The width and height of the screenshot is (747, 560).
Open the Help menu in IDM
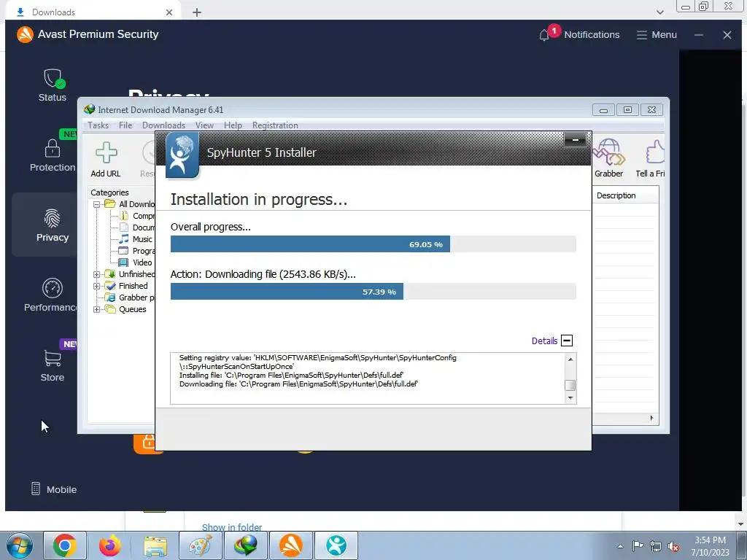pyautogui.click(x=233, y=125)
